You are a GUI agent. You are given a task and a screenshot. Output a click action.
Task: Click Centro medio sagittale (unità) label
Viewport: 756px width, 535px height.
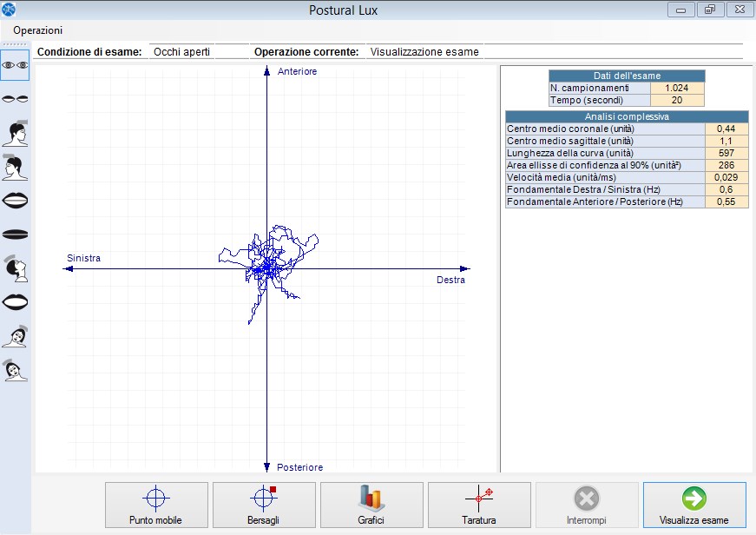point(605,141)
